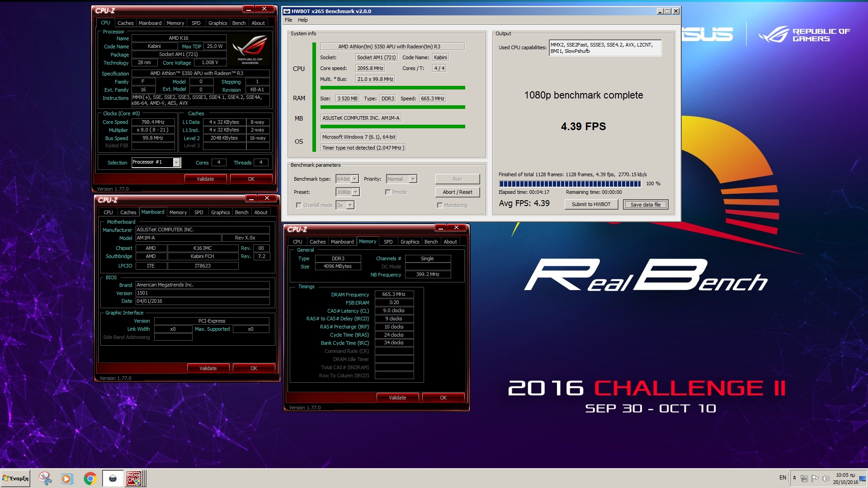Viewport: 868px width, 488px height.
Task: Open the Snipping Tool taskbar icon
Action: 45,478
